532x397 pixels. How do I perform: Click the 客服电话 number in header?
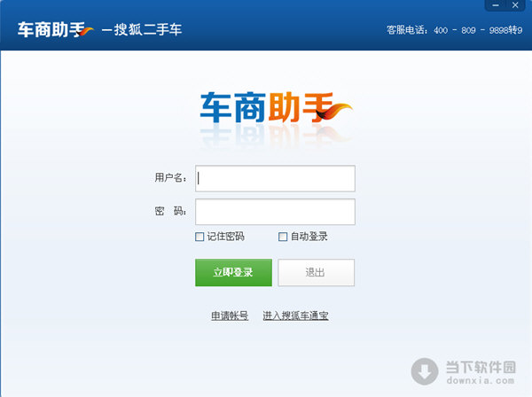coord(478,30)
